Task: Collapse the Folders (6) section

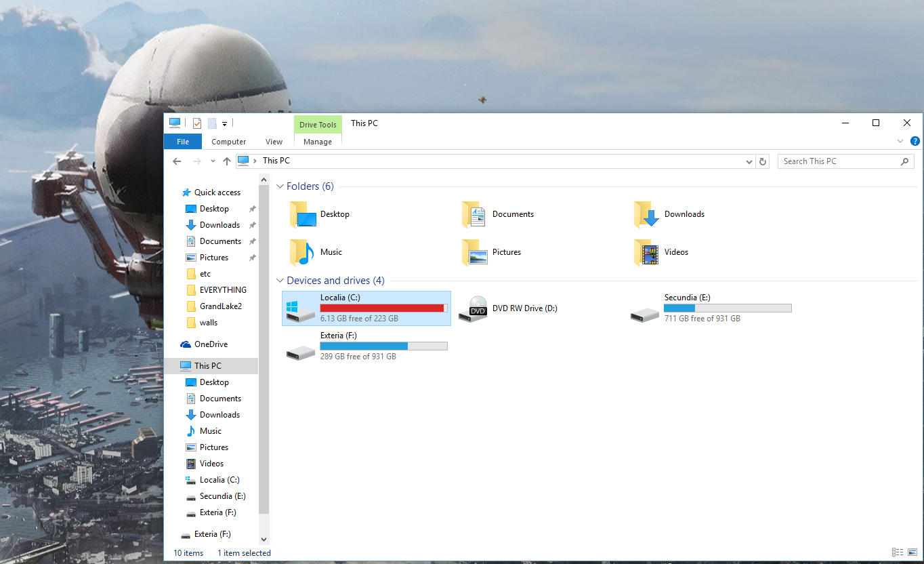Action: pyautogui.click(x=280, y=186)
